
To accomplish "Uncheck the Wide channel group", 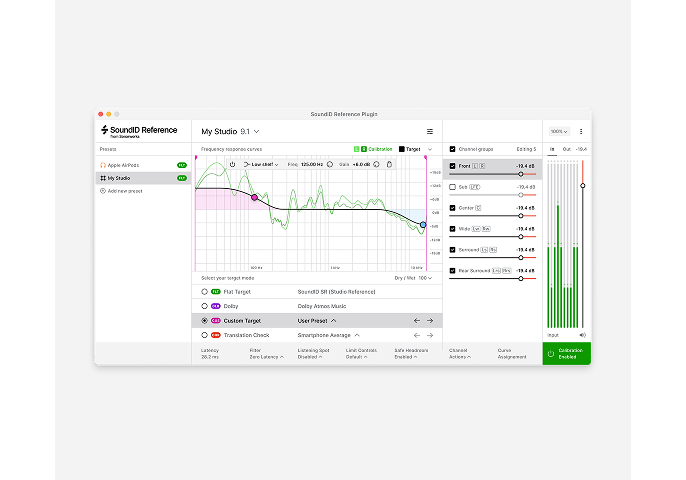I will click(x=452, y=229).
